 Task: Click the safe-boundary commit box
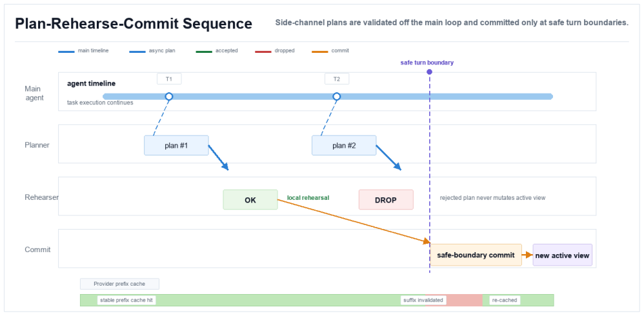click(x=476, y=255)
